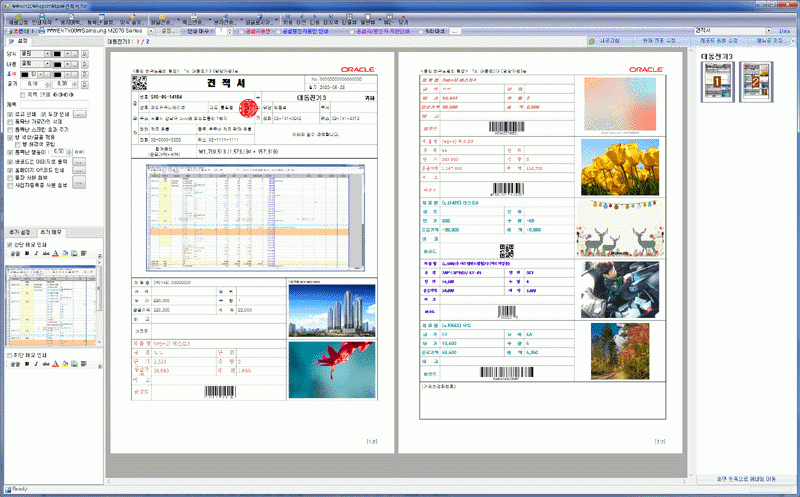Viewport: 800px width, 497px height.
Task: Toggle homepage QR code print checkbox
Action: pyautogui.click(x=10, y=170)
